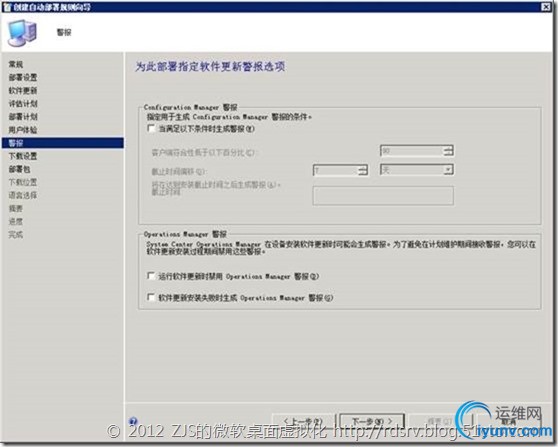Click the compliance percentage value field
Viewport: 558px width, 447px height.
412,151
